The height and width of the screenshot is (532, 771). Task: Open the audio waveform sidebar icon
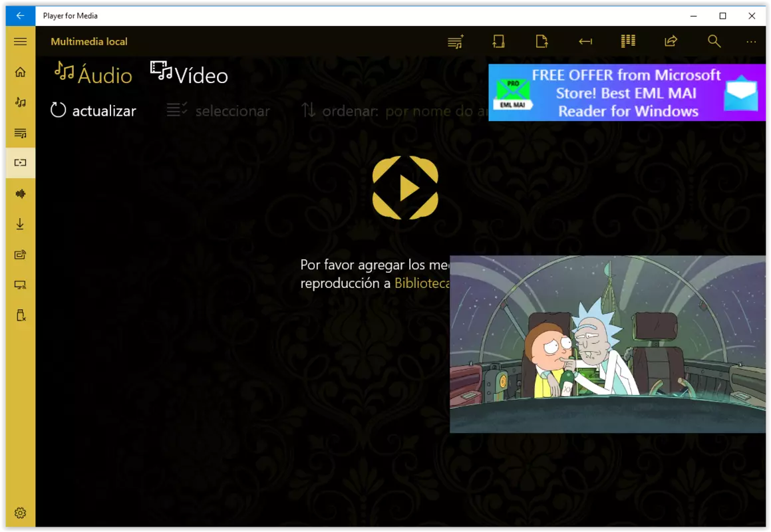coord(20,194)
